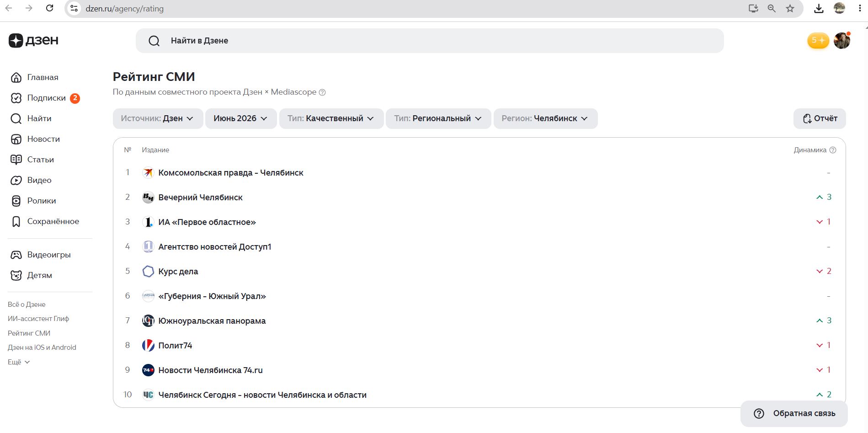Open Агентство новостей Доступ1 publication
This screenshot has width=868, height=433.
click(215, 247)
